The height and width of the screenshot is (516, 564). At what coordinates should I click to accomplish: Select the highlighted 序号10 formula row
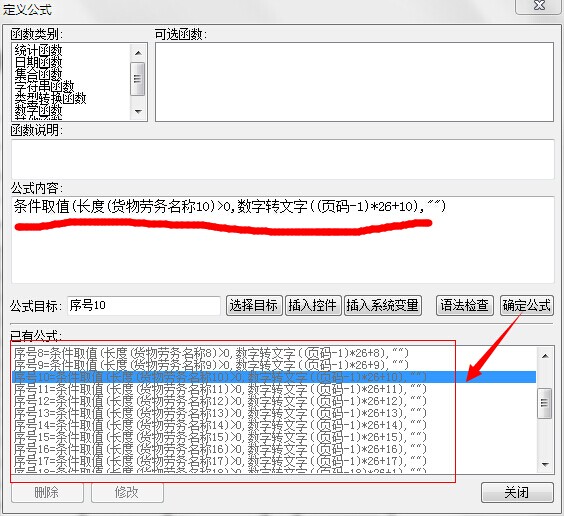click(x=274, y=377)
